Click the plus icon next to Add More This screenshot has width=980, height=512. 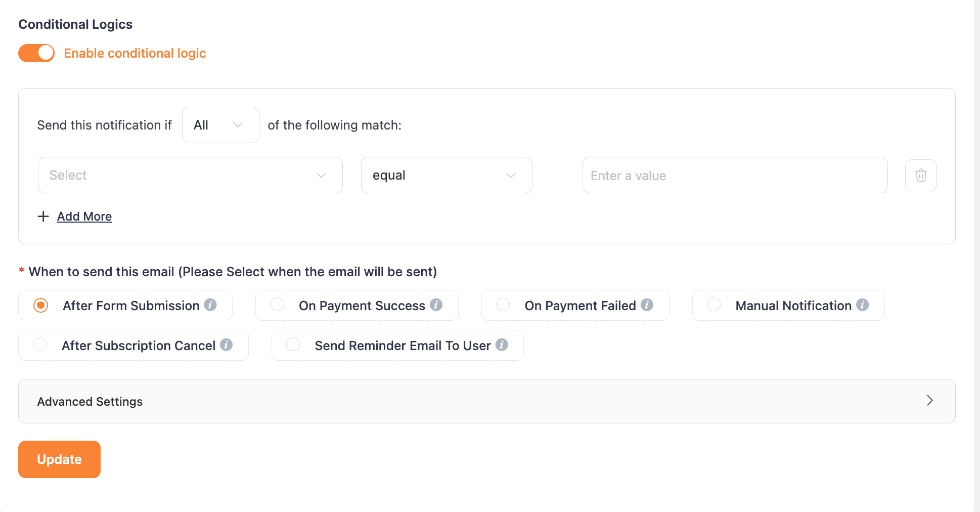coord(44,216)
